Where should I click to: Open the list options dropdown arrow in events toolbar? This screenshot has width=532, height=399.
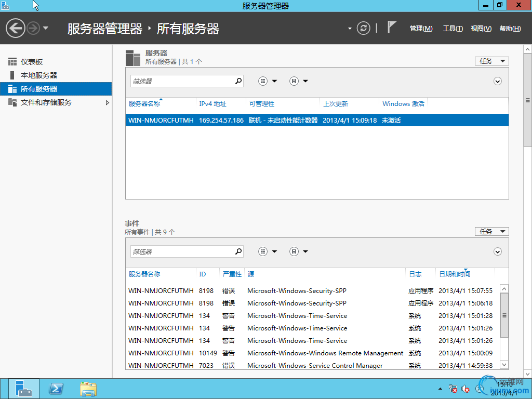pyautogui.click(x=274, y=251)
